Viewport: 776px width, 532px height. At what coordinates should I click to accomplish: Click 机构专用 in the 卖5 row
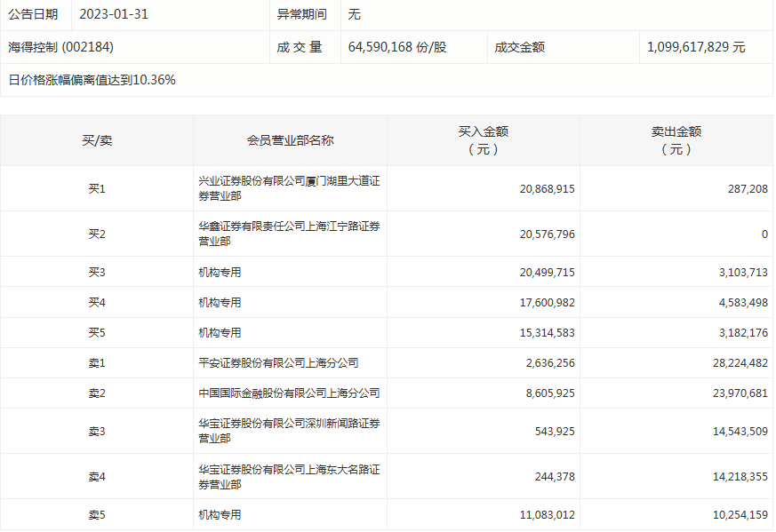[x=220, y=515]
